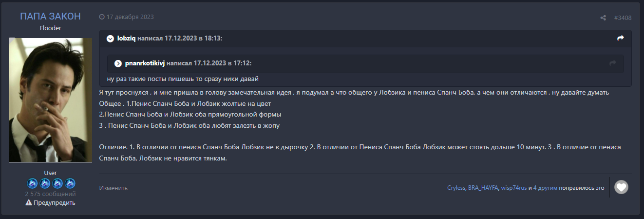Show the 4 другим users who liked
This screenshot has width=644, height=219.
[545, 188]
